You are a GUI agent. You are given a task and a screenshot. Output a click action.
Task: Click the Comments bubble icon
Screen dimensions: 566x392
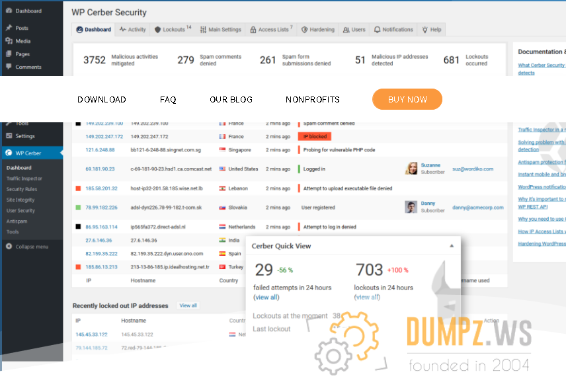(9, 67)
